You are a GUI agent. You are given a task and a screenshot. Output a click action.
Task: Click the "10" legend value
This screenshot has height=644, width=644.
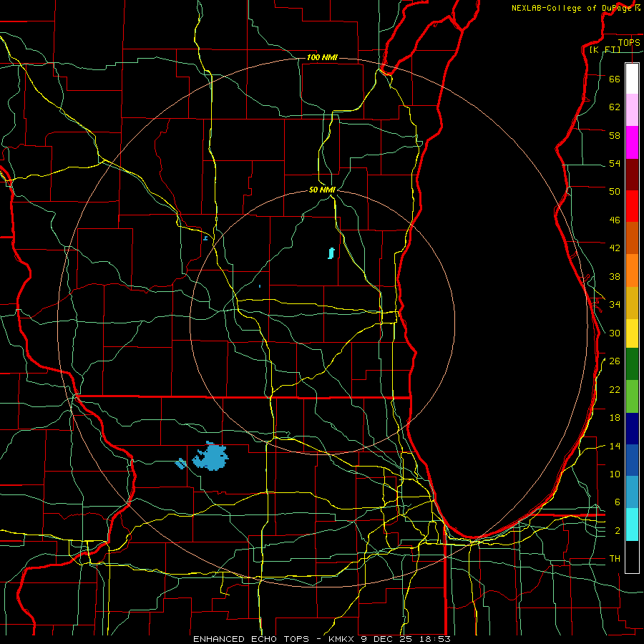point(615,474)
